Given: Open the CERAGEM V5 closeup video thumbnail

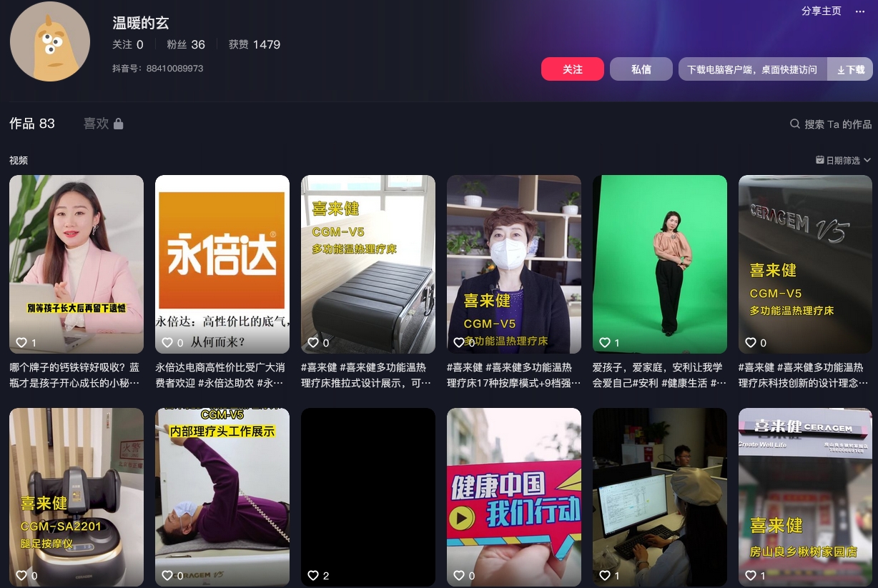Looking at the screenshot, I should point(806,264).
